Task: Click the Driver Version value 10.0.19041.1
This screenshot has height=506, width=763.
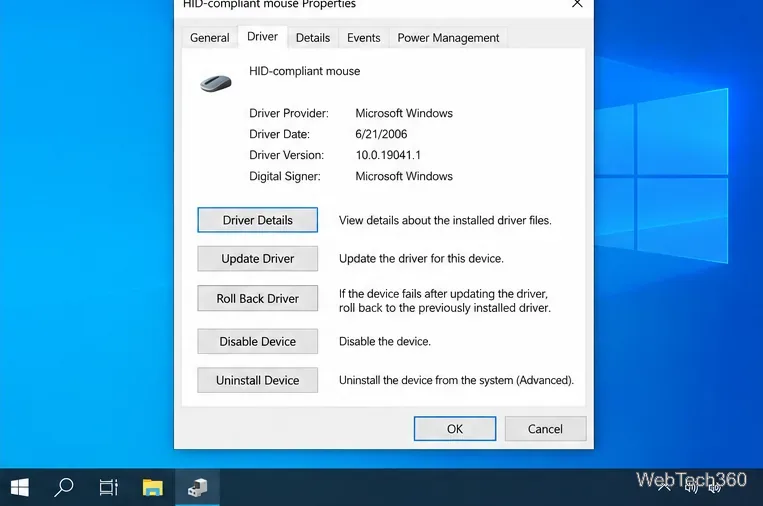Action: tap(388, 155)
